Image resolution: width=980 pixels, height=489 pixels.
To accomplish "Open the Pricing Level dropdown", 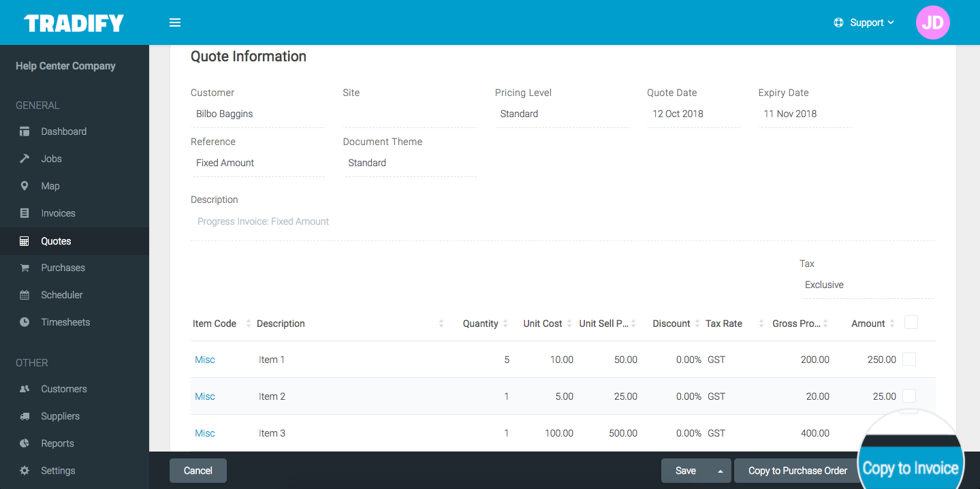I will 562,114.
